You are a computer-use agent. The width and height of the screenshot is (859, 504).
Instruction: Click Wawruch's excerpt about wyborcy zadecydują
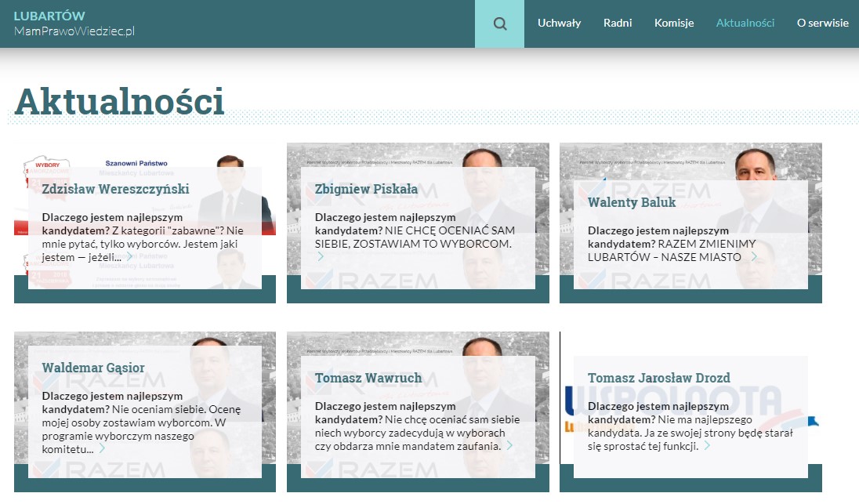click(418, 426)
